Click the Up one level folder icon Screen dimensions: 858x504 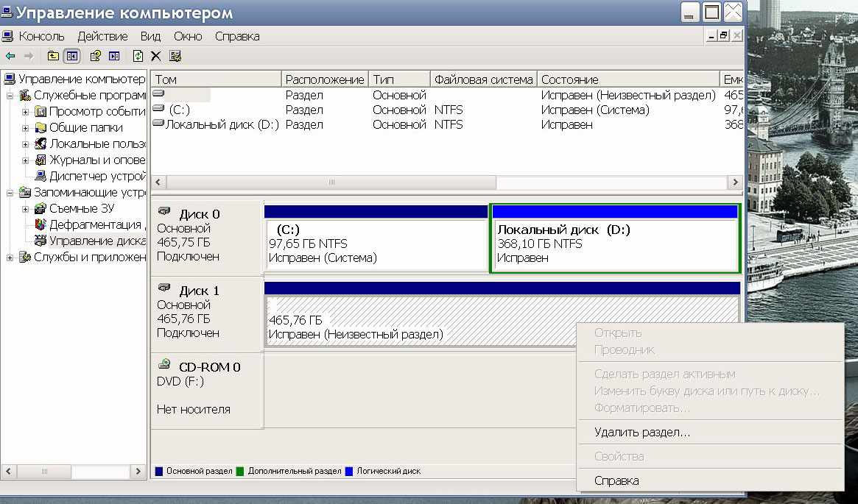53,56
